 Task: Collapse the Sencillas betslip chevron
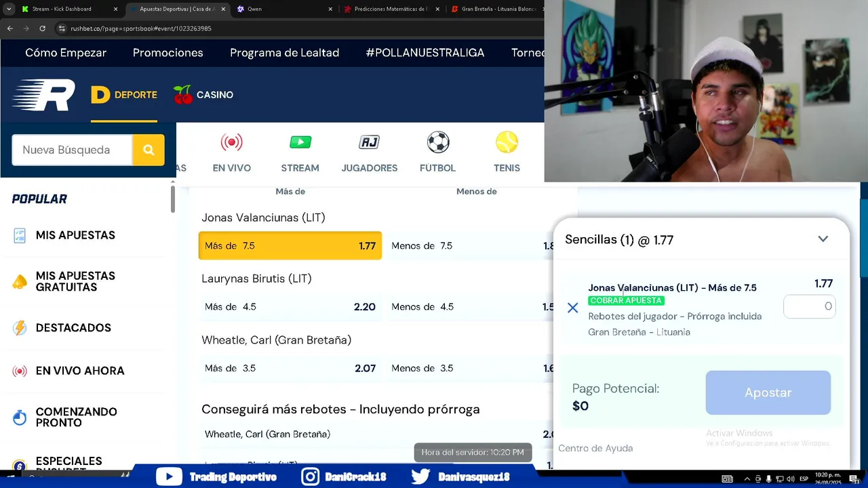(823, 239)
